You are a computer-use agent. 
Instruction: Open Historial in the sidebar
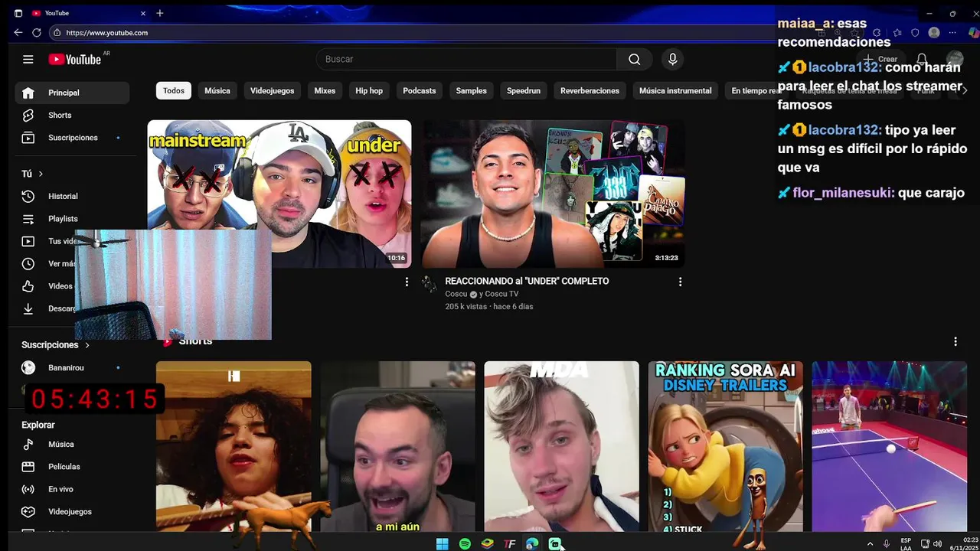72,196
